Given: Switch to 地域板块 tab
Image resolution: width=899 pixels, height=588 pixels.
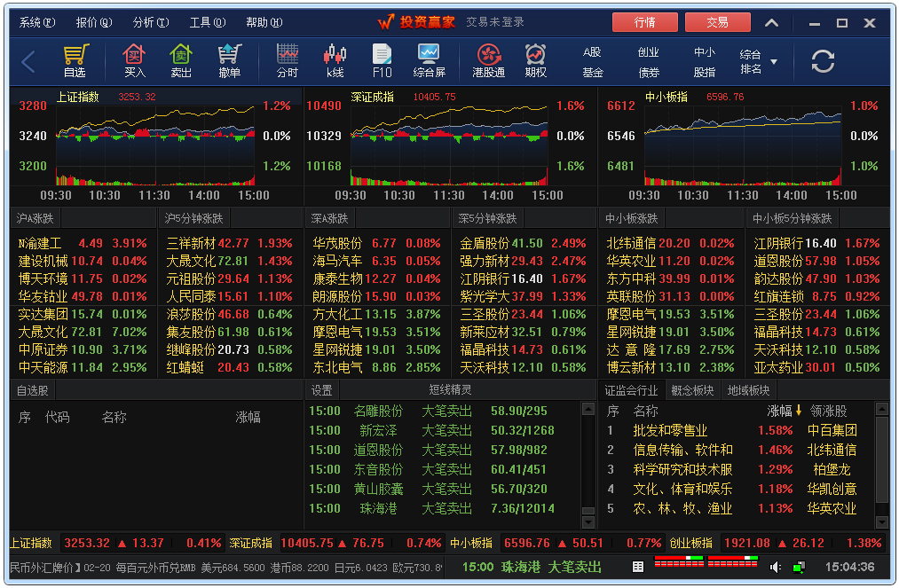Looking at the screenshot, I should pyautogui.click(x=748, y=390).
